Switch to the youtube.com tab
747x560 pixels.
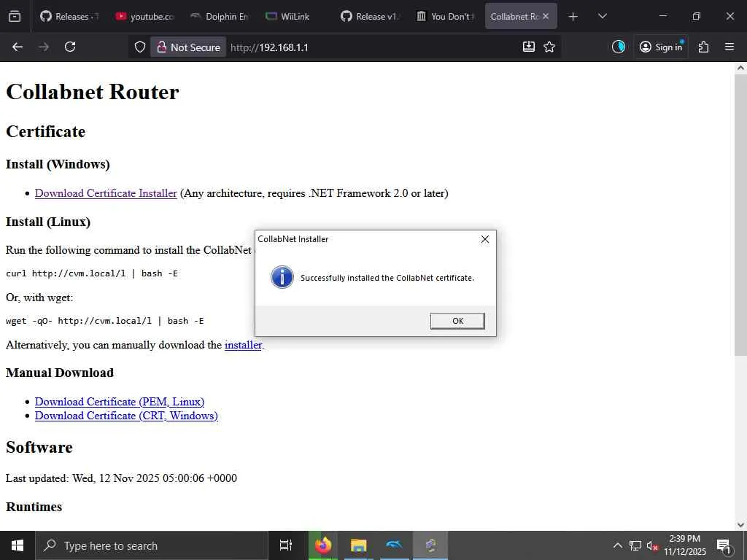(x=145, y=16)
